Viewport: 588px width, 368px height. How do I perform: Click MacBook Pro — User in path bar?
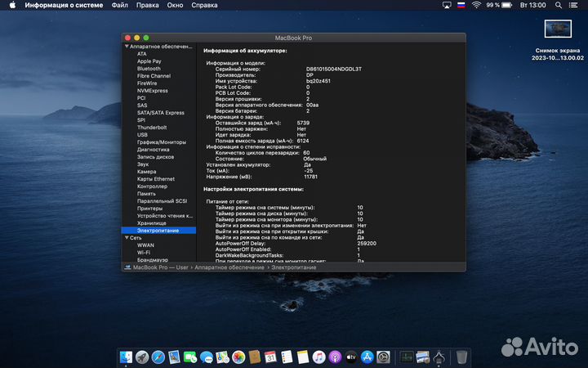click(161, 267)
